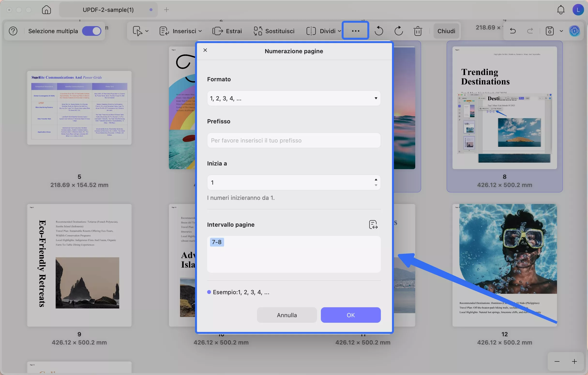Click the home icon

coord(46,10)
